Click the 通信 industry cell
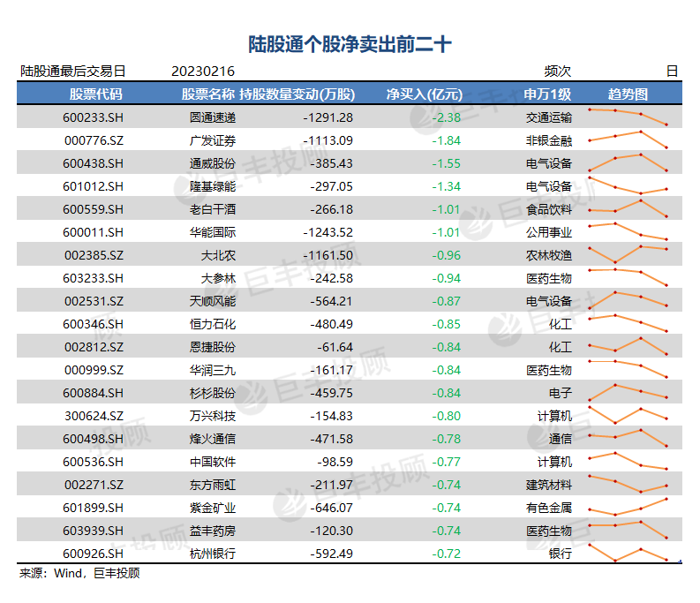700x603 pixels. pyautogui.click(x=561, y=439)
